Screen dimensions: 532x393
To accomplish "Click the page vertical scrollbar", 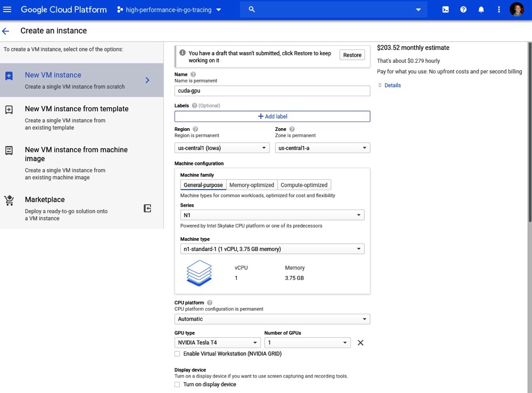I will click(x=530, y=132).
